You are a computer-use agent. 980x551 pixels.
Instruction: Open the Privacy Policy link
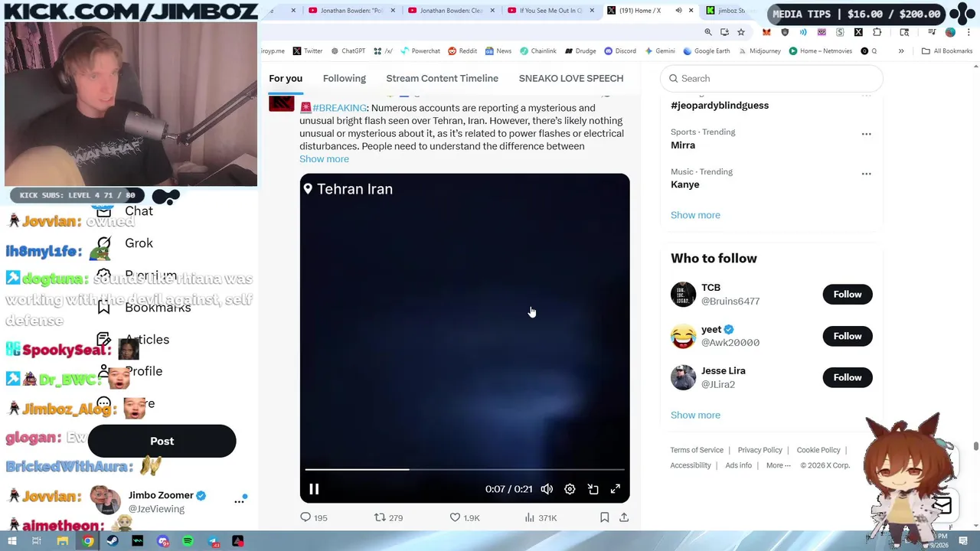pyautogui.click(x=759, y=450)
